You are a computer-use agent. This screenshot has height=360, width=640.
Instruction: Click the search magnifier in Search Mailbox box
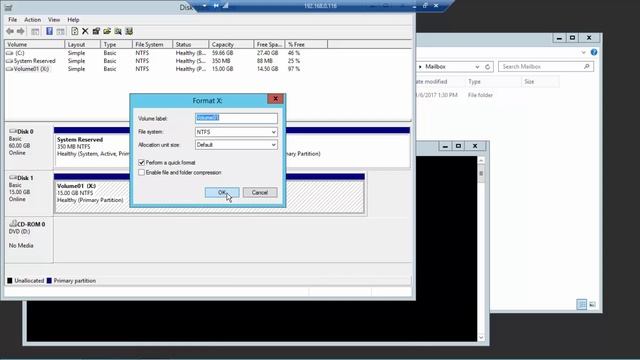[587, 66]
